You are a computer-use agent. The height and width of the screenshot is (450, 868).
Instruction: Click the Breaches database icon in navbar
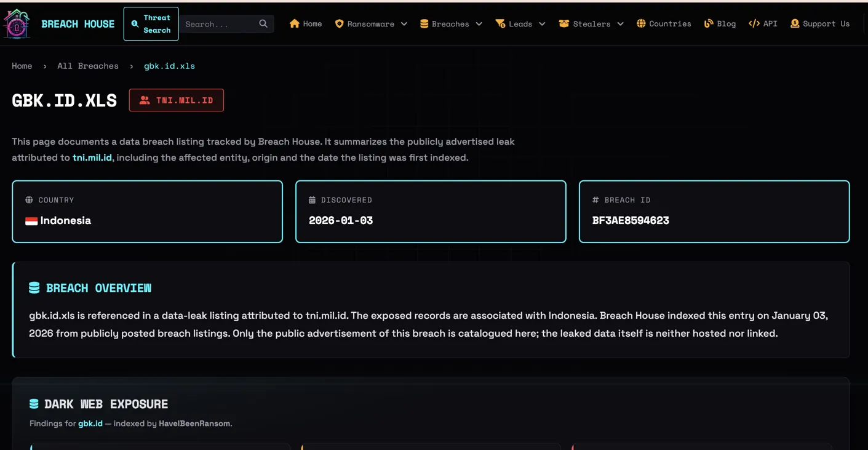click(x=424, y=23)
